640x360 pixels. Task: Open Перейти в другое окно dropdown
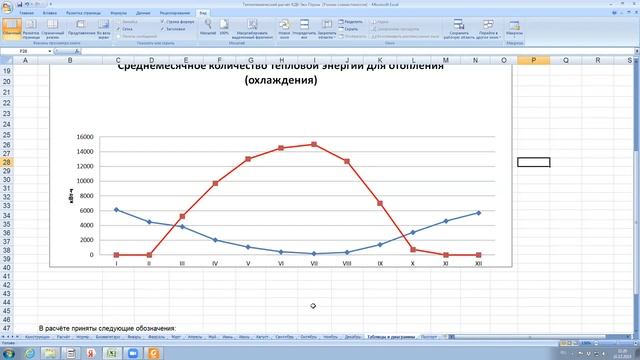tap(488, 29)
